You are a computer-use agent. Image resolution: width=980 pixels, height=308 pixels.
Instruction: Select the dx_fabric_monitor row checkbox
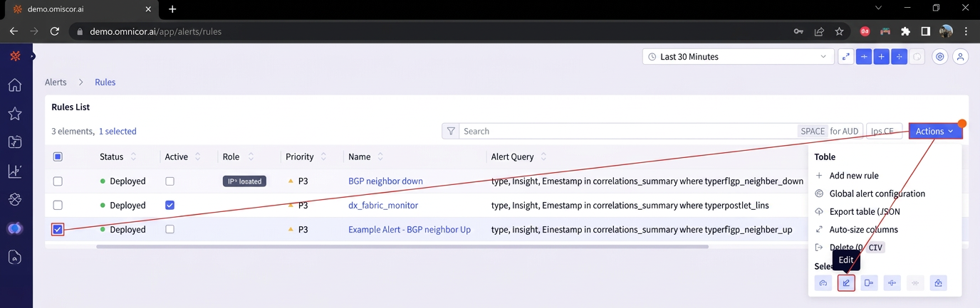click(x=58, y=206)
